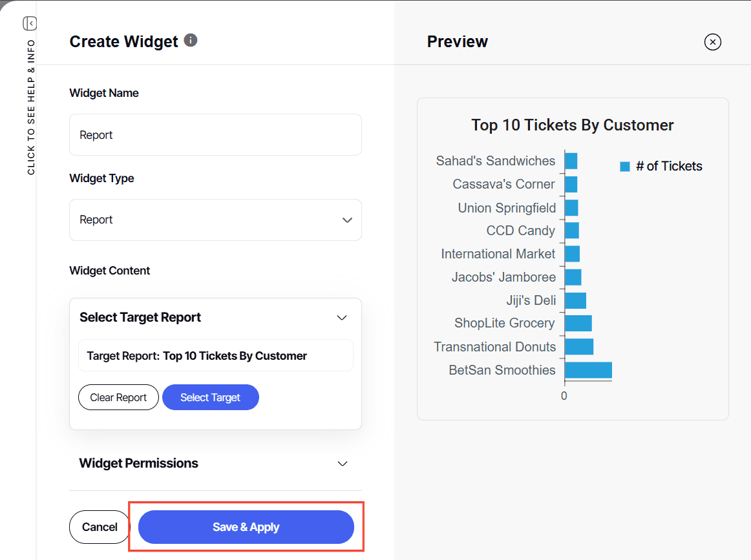Click the blue # of Tickets legend swatch
The image size is (751, 560).
pos(625,167)
